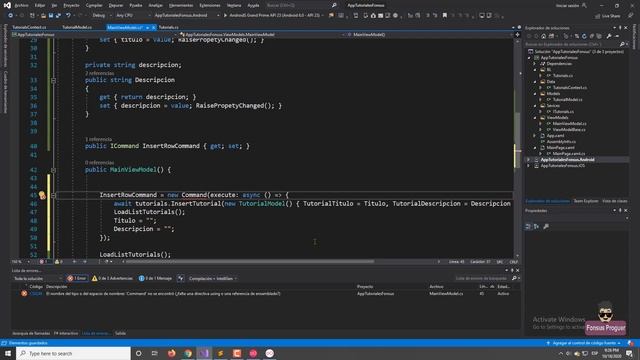The width and height of the screenshot is (640, 360).
Task: Click the Solution Explorer properties wrench icon
Action: 609,36
